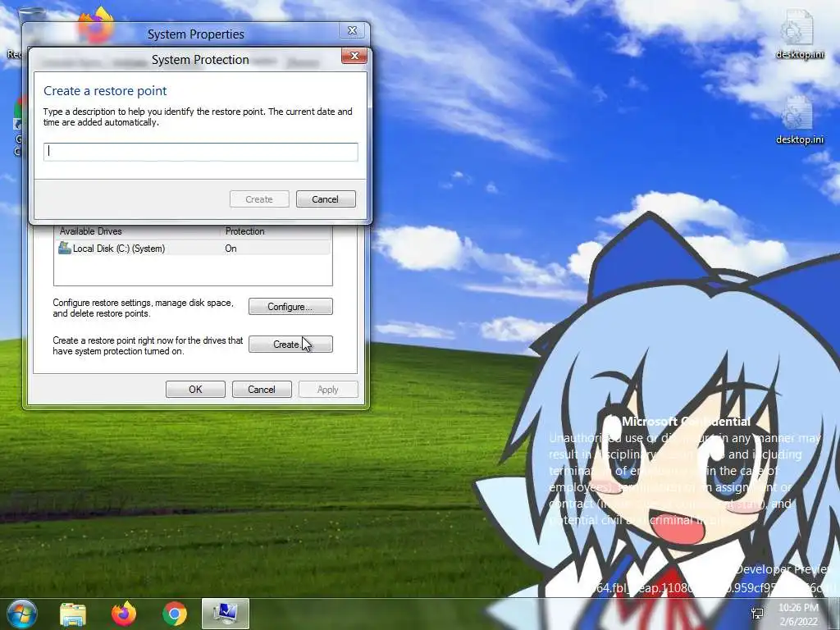Image resolution: width=840 pixels, height=630 pixels.
Task: Click the System Properties taskbar button
Action: 226,614
